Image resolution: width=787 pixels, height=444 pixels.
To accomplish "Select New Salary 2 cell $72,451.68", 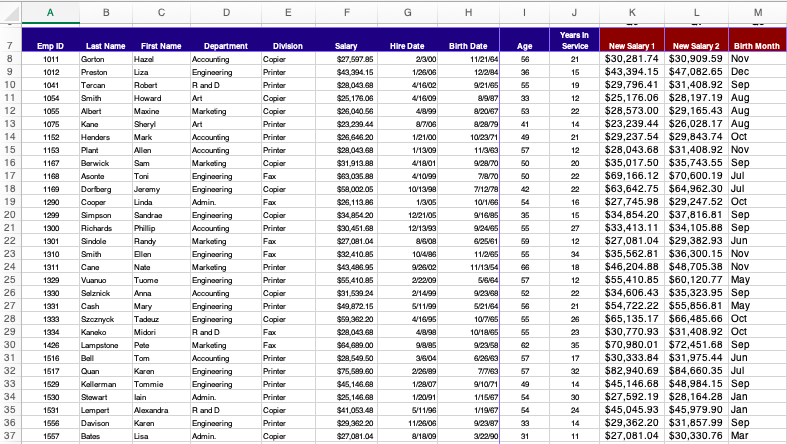I will coord(696,345).
